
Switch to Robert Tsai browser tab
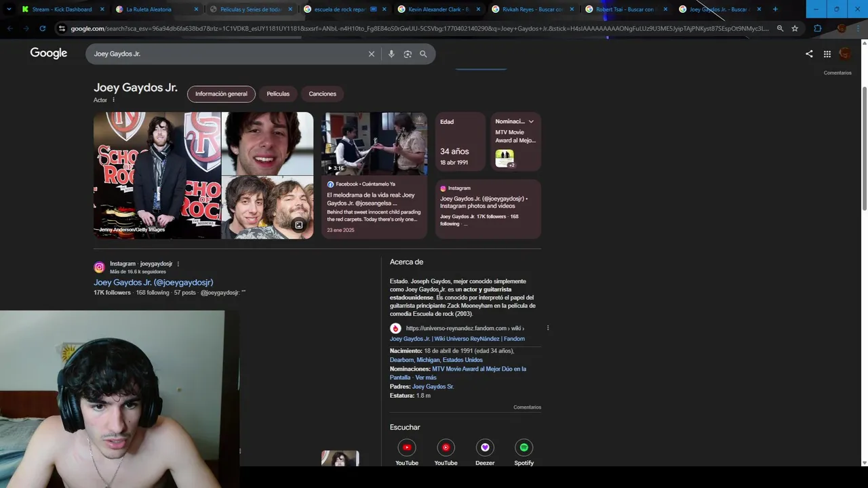(x=626, y=9)
